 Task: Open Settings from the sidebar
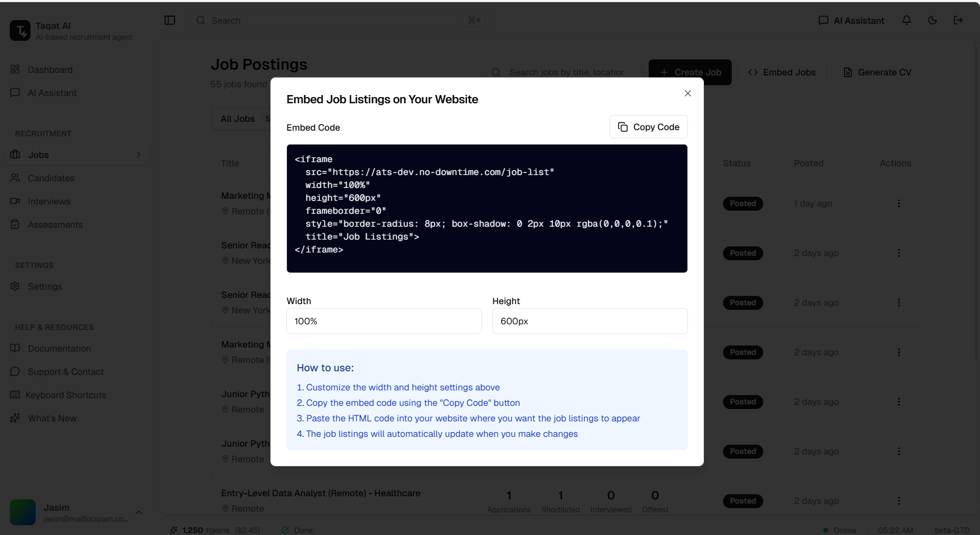(45, 287)
